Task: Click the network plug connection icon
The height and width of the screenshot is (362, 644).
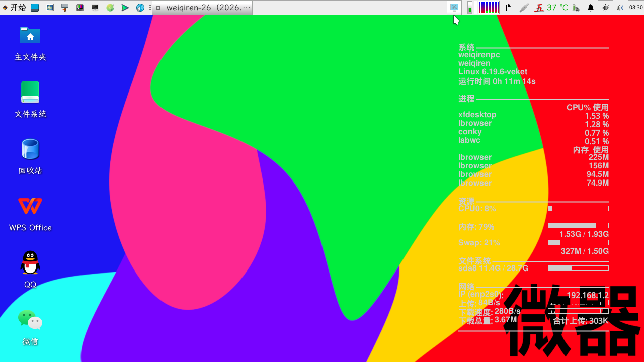Action: (x=524, y=8)
